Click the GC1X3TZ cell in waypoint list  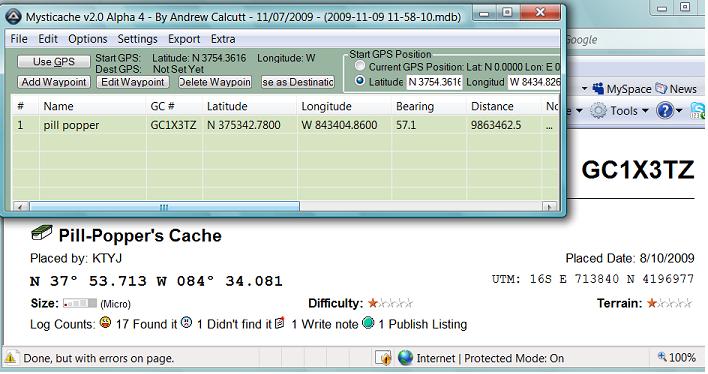[173, 125]
